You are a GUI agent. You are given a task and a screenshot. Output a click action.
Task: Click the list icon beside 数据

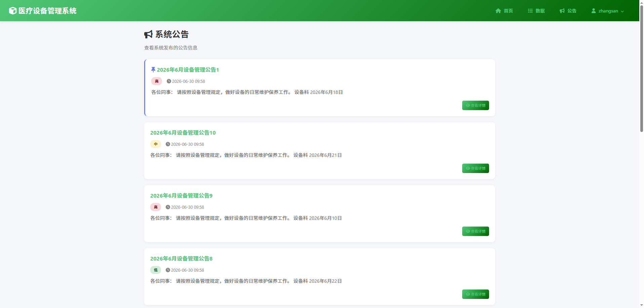(530, 11)
